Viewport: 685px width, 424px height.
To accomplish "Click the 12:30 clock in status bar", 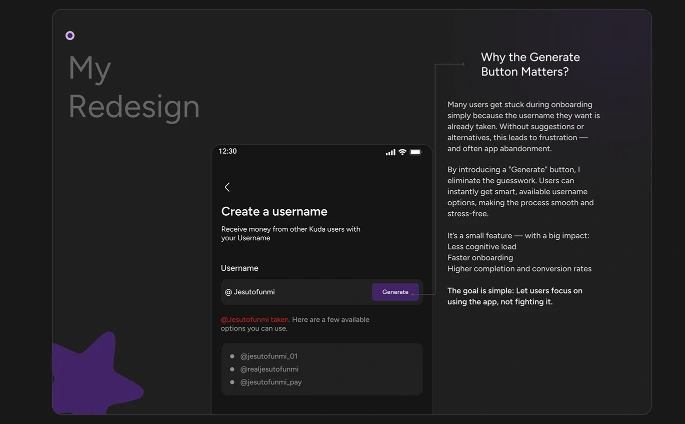I will pyautogui.click(x=228, y=151).
